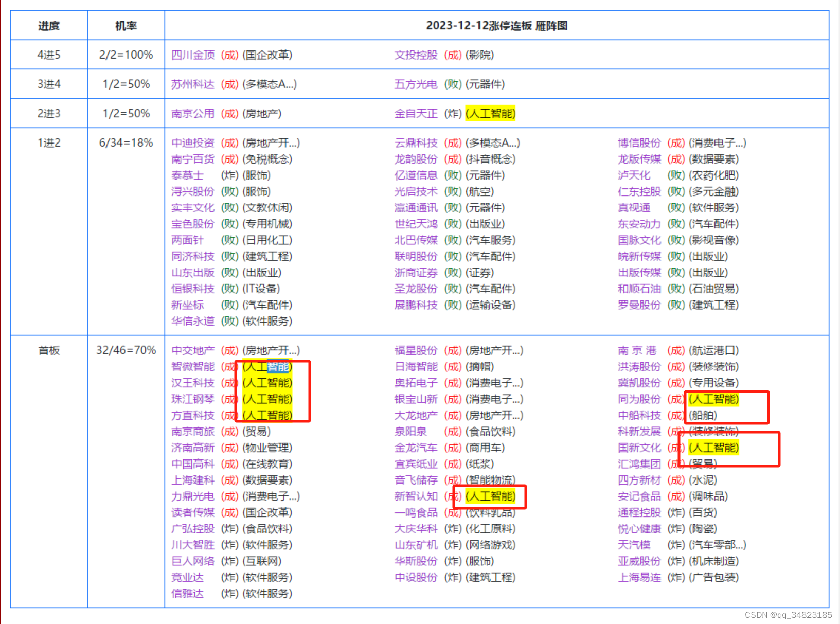Click the 川大智胜 stock name

[x=193, y=545]
